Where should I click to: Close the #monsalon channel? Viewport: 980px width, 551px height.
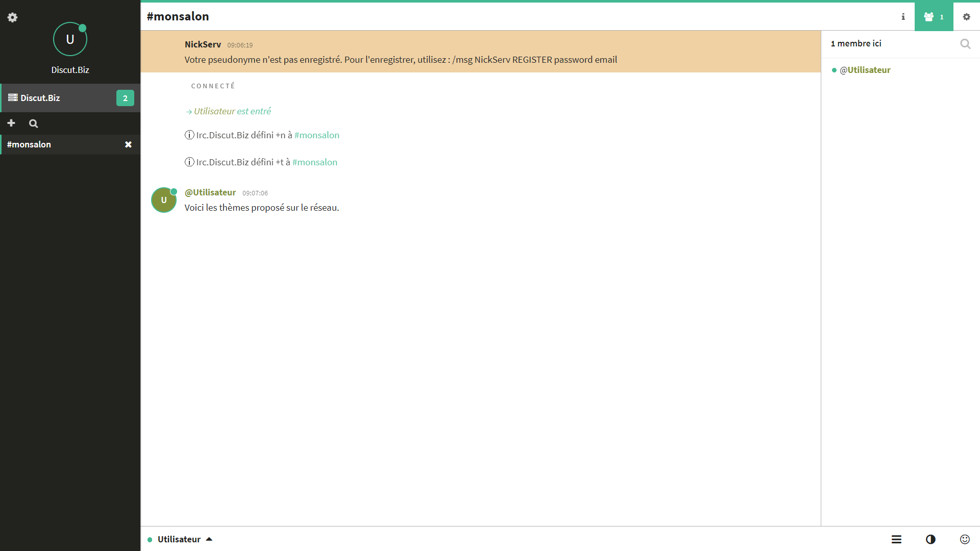(128, 144)
